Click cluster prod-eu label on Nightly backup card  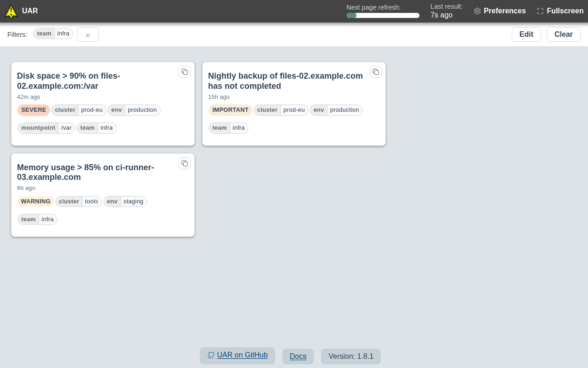pos(281,110)
